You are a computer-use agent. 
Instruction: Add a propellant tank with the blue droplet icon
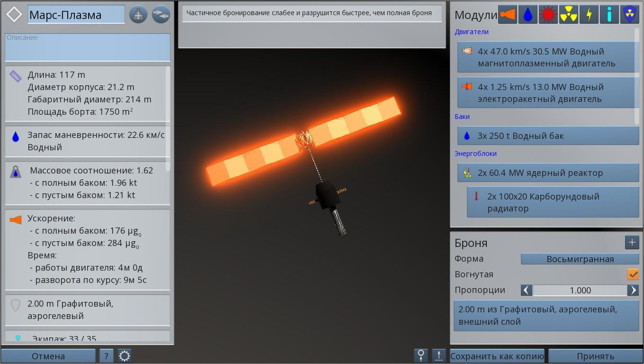tap(528, 15)
